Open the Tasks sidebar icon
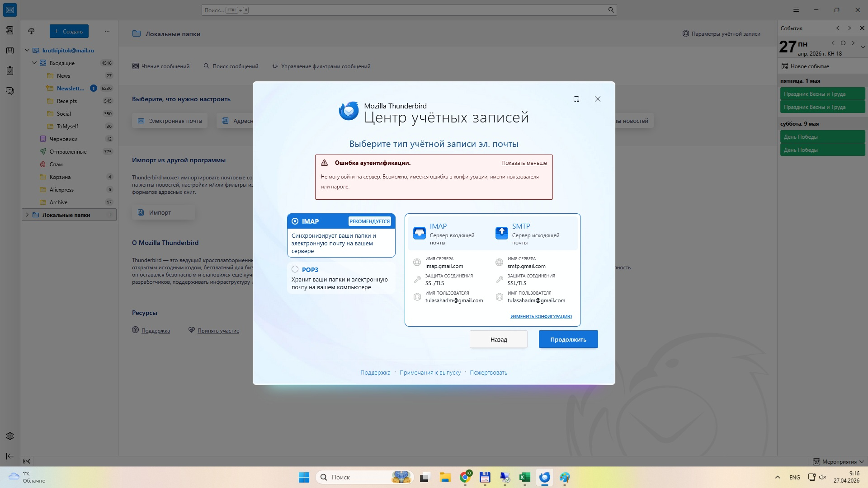Screen dimensions: 868x488 pos(10,71)
